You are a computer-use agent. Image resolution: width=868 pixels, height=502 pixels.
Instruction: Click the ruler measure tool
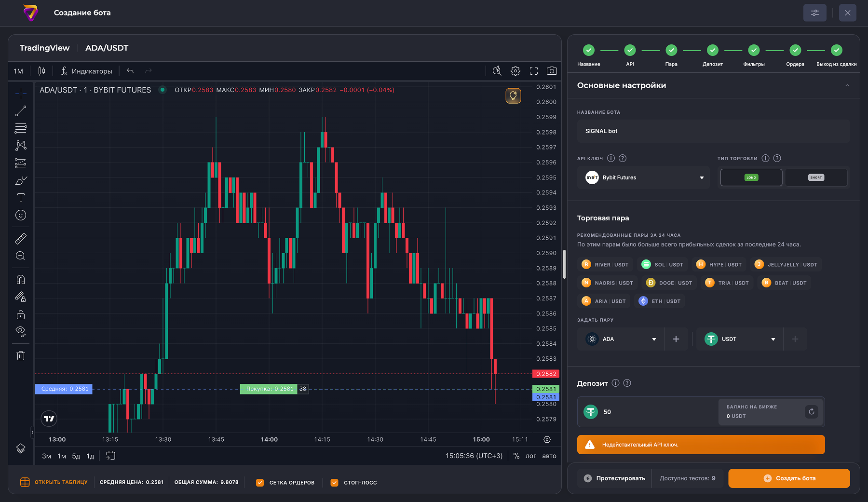[x=21, y=239]
